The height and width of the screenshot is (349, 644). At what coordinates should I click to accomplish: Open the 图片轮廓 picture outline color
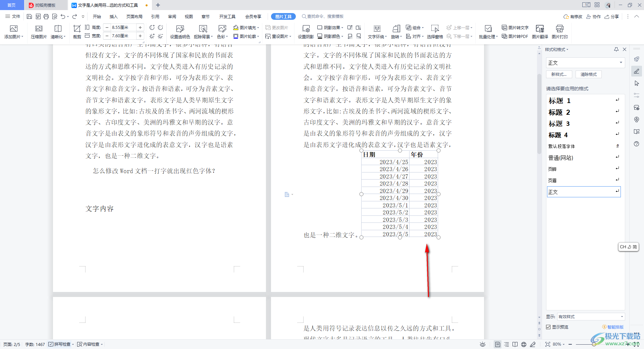[x=246, y=36]
